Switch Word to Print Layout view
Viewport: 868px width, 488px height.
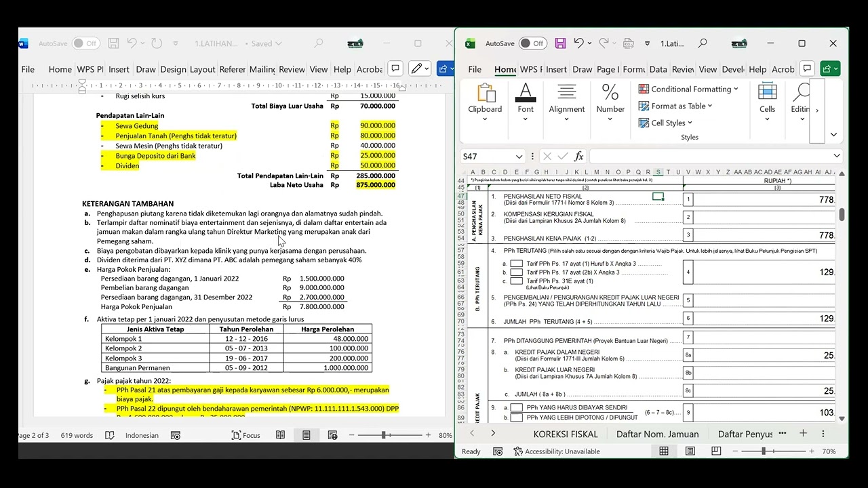[x=307, y=435]
